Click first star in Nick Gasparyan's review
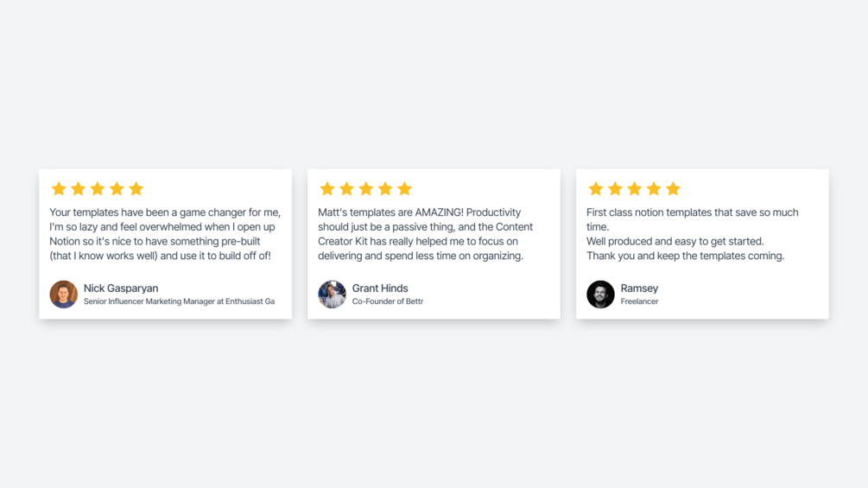The image size is (868, 488). click(x=59, y=188)
